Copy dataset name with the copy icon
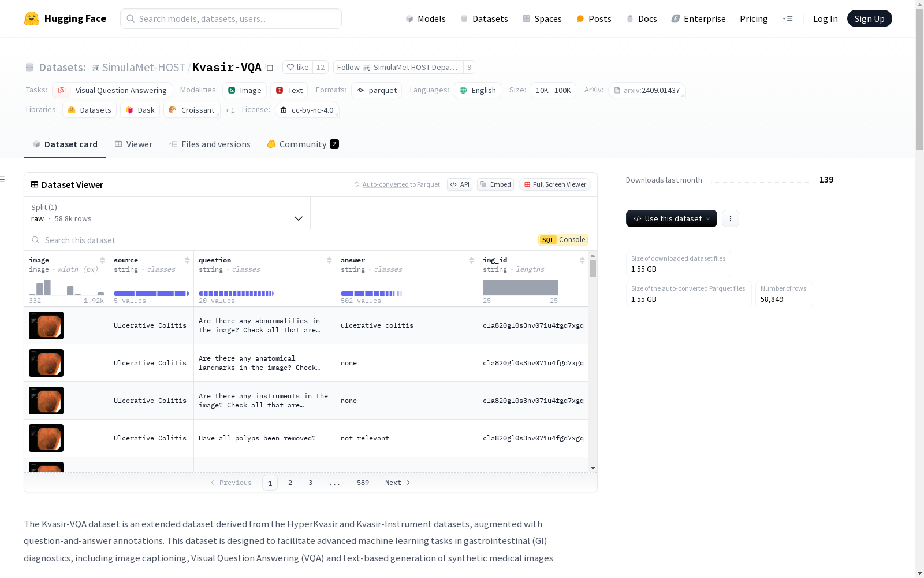The image size is (924, 578). [269, 67]
